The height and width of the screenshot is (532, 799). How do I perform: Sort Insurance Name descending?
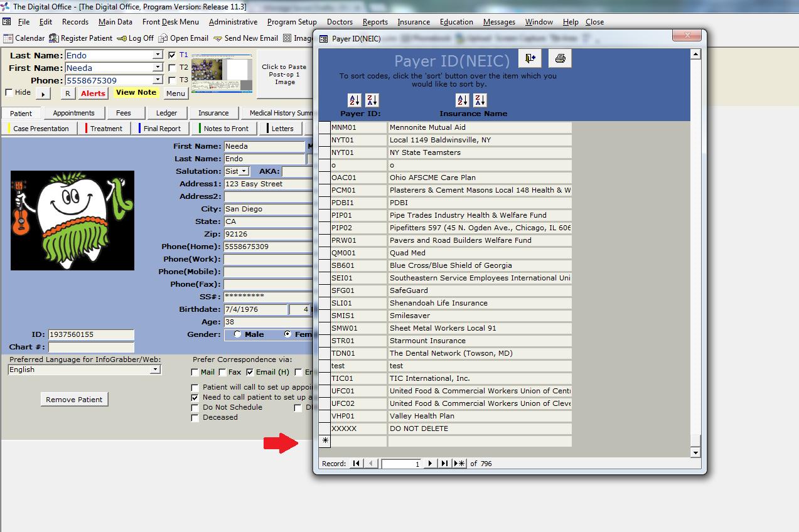481,100
